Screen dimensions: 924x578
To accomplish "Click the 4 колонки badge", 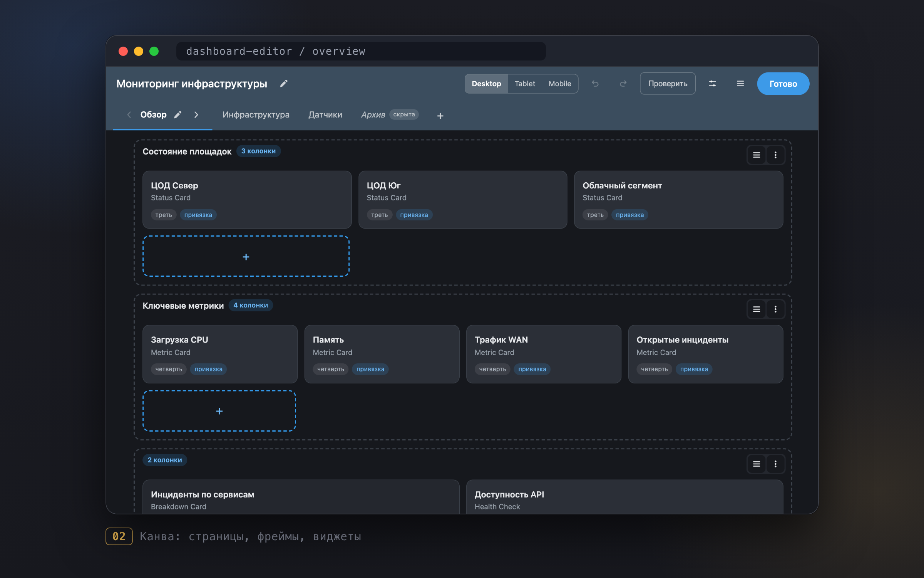I will click(x=251, y=305).
